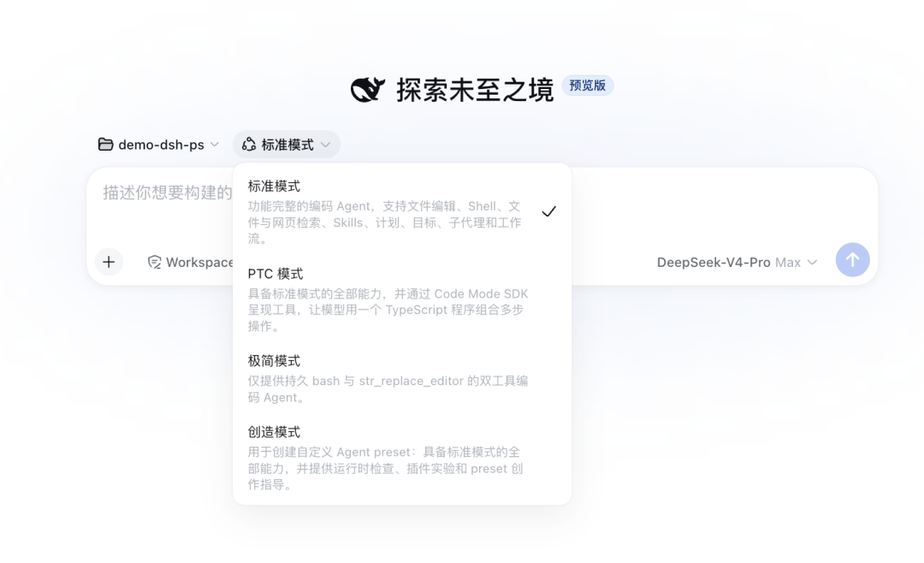Screen dimensions: 924x563
Task: Select 极简模式 in the mode menu
Action: coord(402,379)
